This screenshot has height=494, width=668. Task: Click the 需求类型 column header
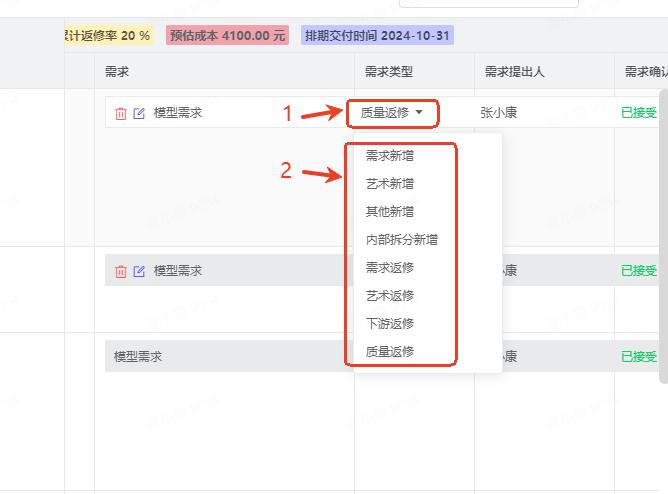[389, 72]
